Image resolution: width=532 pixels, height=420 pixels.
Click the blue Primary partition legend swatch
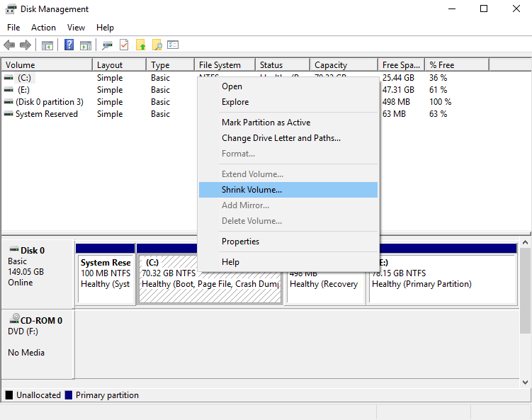tap(69, 395)
